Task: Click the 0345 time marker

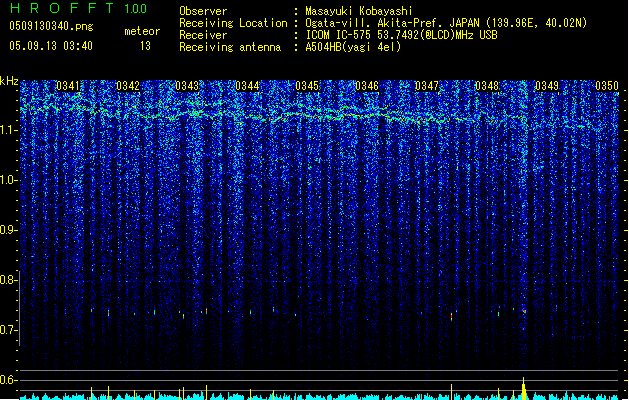Action: [x=307, y=86]
